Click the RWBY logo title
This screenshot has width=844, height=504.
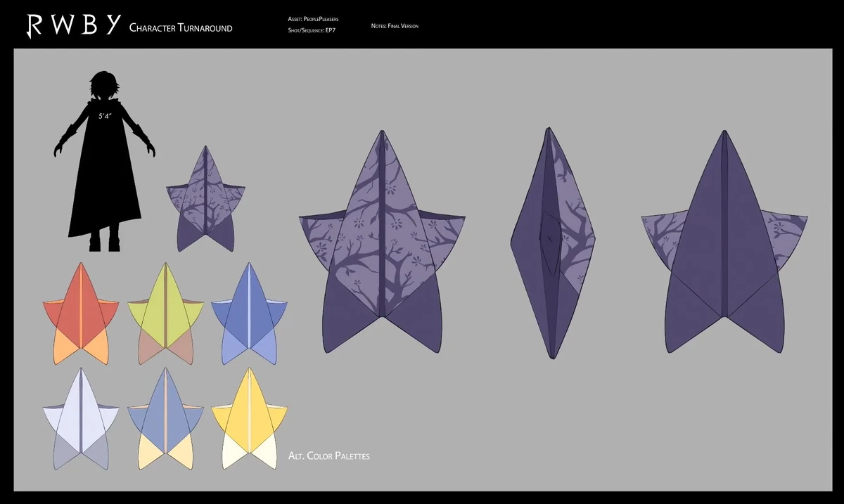pos(72,25)
